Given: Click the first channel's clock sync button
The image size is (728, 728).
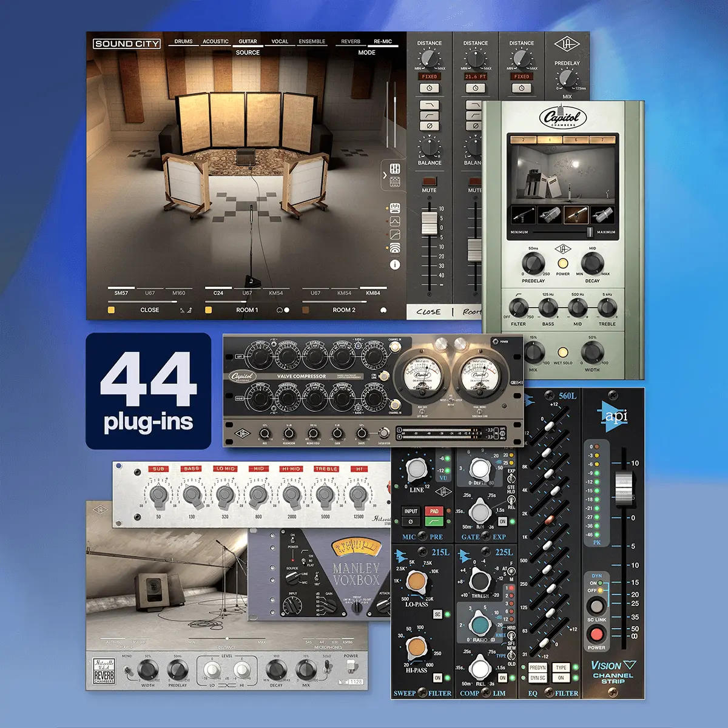Looking at the screenshot, I should point(430,88).
